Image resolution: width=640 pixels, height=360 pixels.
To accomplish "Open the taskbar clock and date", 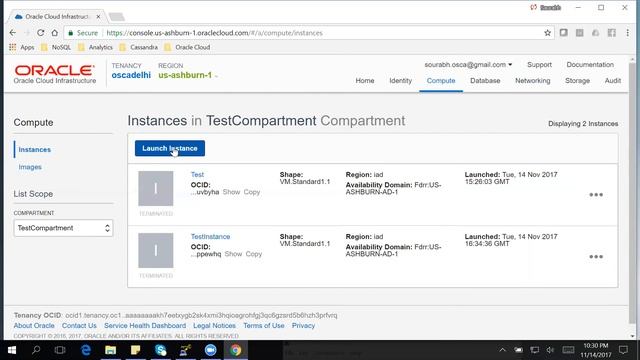I will pos(596,350).
